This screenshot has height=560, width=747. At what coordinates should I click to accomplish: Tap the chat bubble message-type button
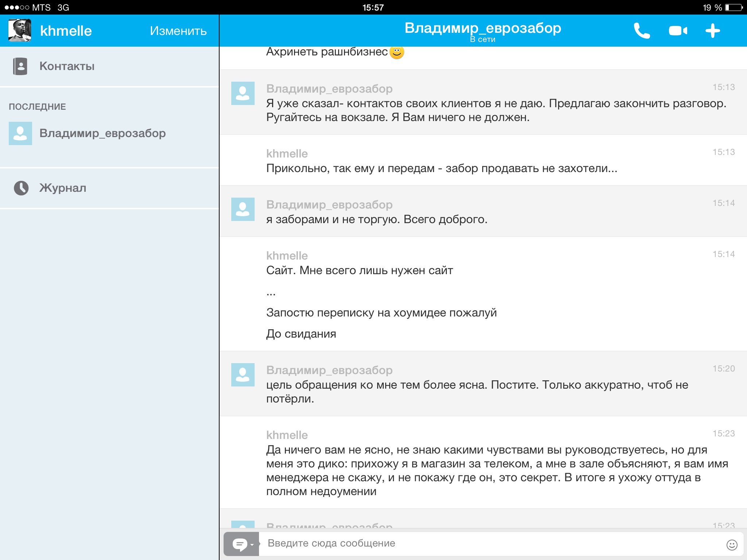click(x=241, y=544)
